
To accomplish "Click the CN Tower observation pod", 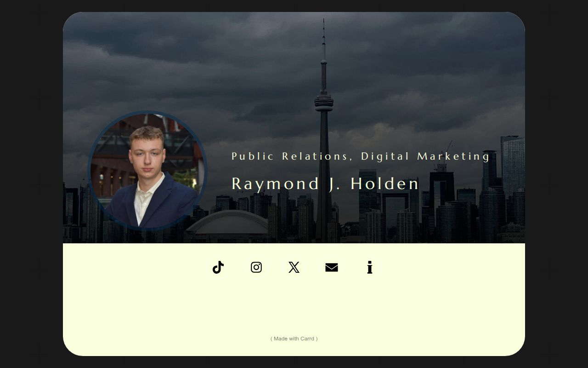I will 324,102.
